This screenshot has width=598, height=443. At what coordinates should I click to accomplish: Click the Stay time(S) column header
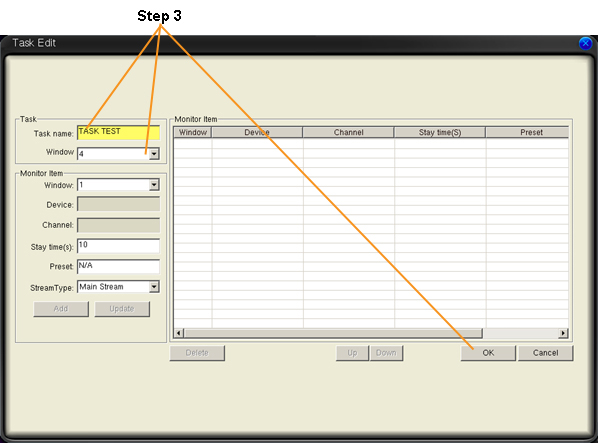(x=440, y=132)
